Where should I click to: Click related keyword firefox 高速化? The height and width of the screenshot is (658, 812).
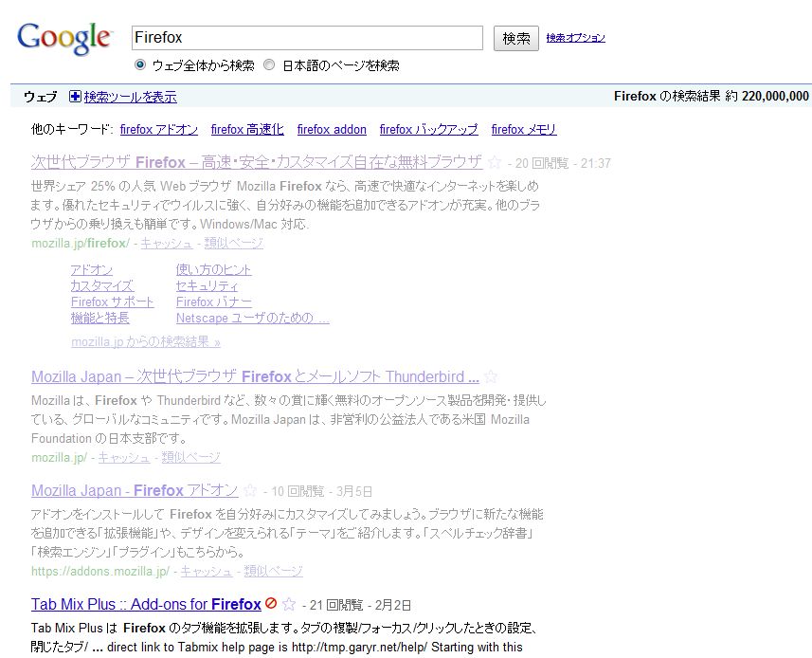point(247,130)
